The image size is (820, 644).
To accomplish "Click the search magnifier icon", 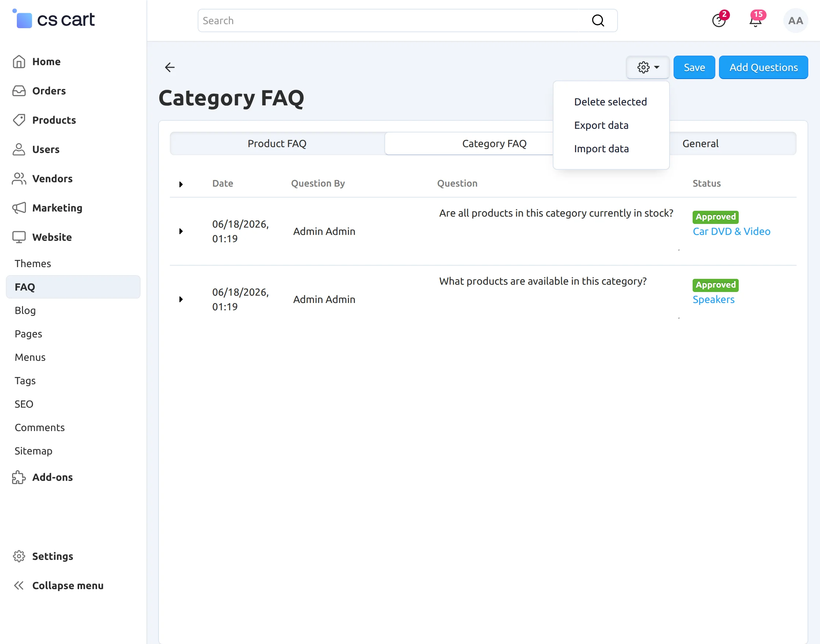I will tap(598, 20).
